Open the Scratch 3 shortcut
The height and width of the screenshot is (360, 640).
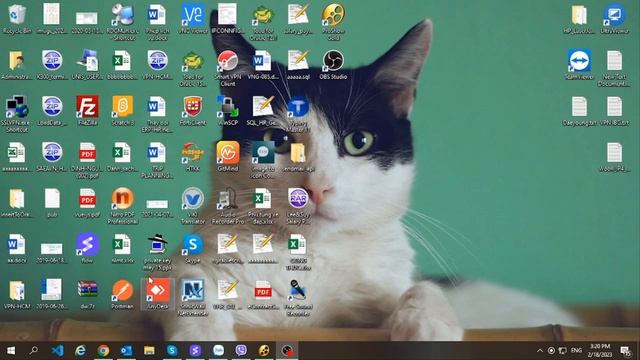pos(122,111)
